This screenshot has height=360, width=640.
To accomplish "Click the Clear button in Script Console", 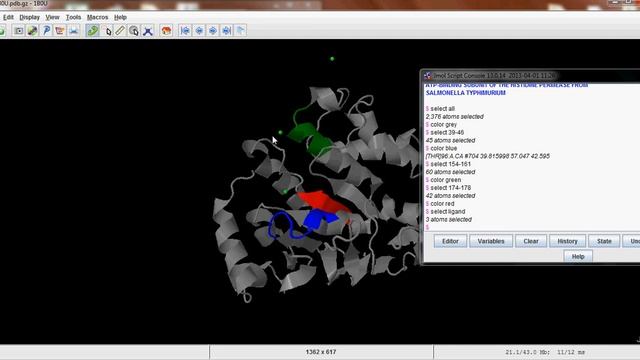I will 531,241.
